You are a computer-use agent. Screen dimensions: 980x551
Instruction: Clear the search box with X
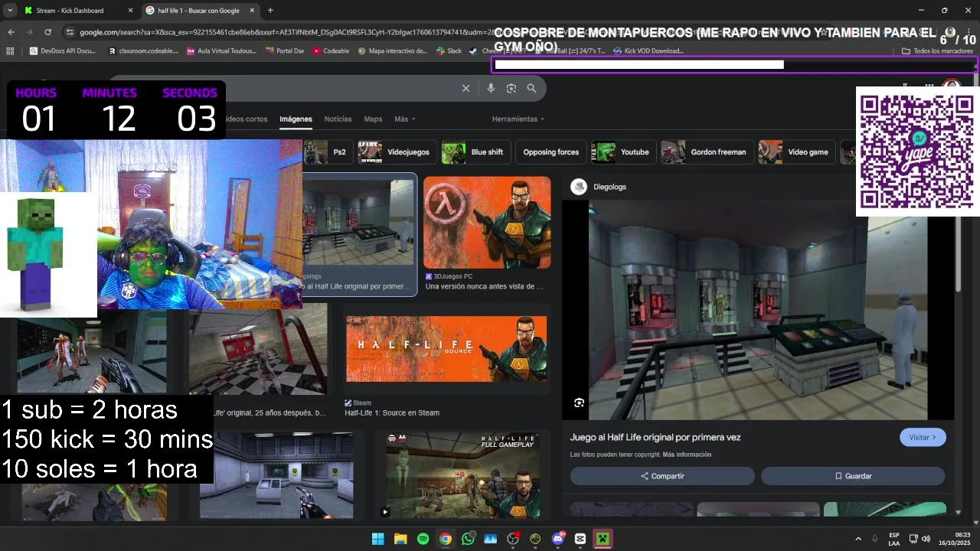(465, 88)
